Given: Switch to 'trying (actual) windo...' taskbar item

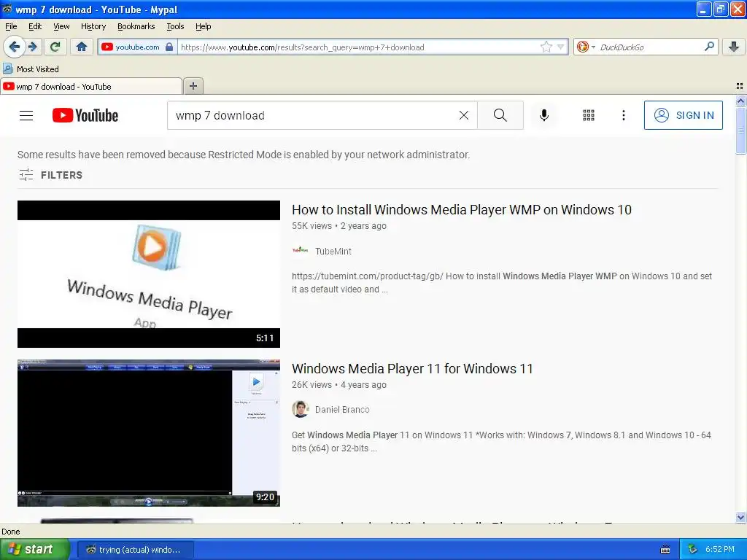Looking at the screenshot, I should (x=136, y=550).
